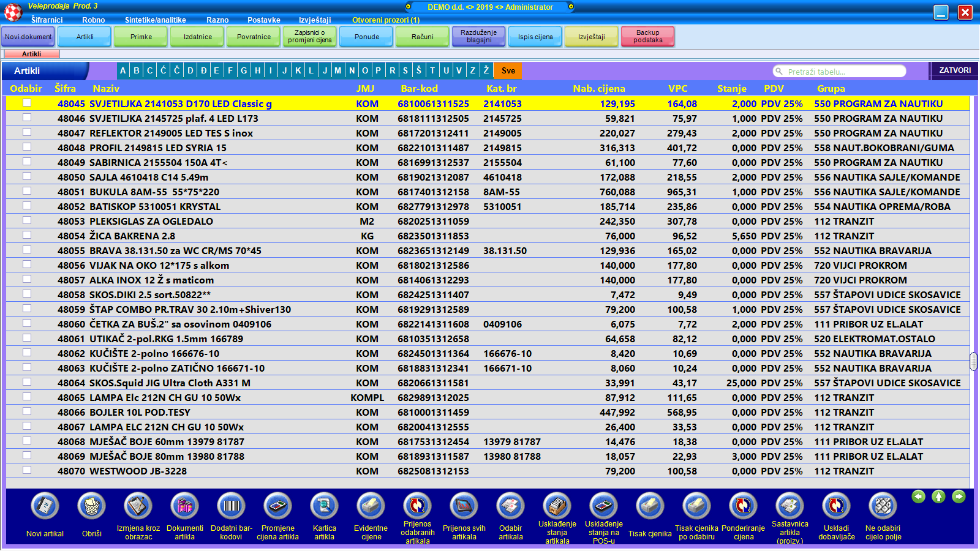The height and width of the screenshot is (551, 980).
Task: Filter articles by Sve button
Action: pyautogui.click(x=508, y=70)
